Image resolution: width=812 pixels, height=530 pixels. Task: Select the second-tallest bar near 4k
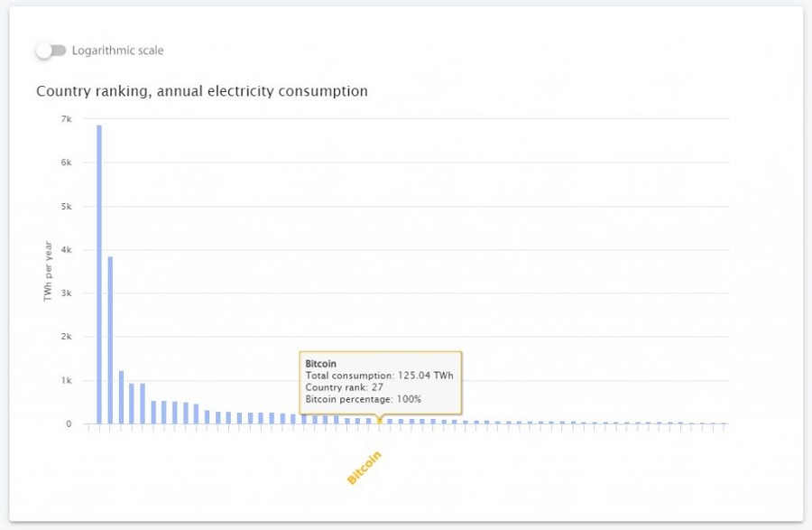(x=110, y=339)
